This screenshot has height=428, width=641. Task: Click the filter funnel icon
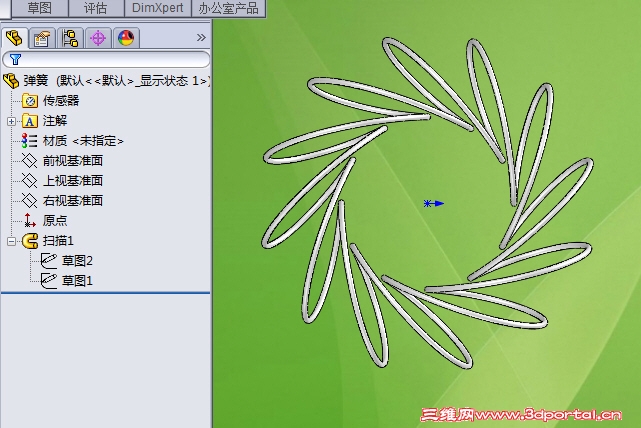16,60
